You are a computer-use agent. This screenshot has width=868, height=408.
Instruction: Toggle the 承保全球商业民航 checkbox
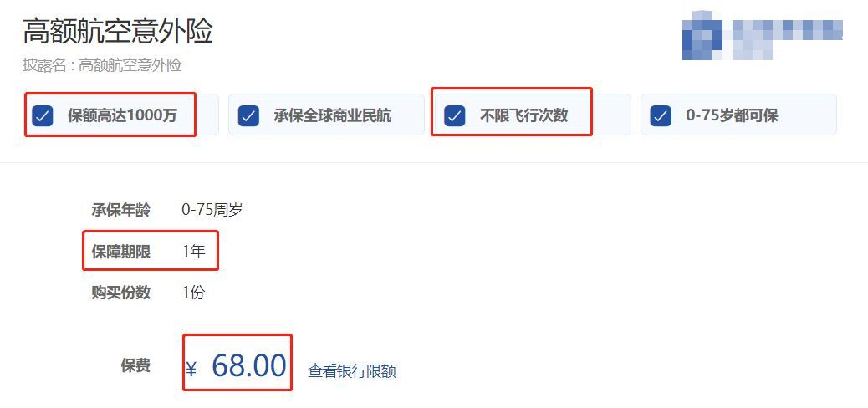248,115
